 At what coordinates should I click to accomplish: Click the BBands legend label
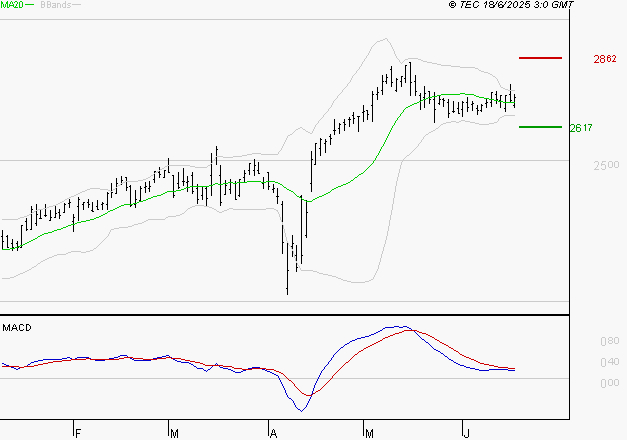click(x=56, y=5)
